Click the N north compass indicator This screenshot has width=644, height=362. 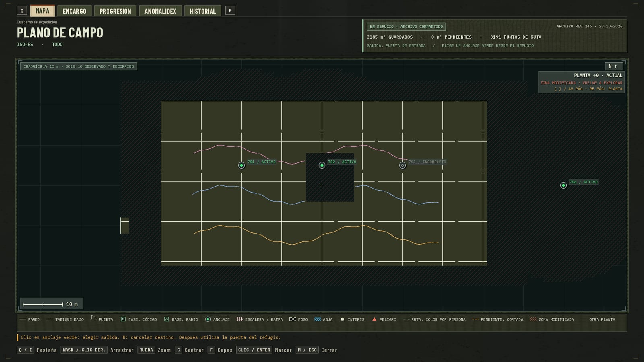614,66
